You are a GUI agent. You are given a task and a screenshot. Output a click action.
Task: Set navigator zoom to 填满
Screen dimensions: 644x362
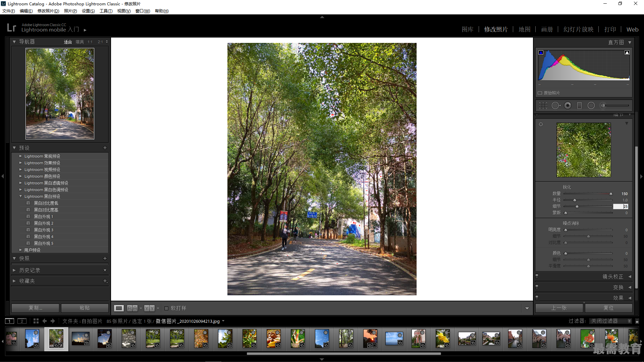pyautogui.click(x=79, y=42)
